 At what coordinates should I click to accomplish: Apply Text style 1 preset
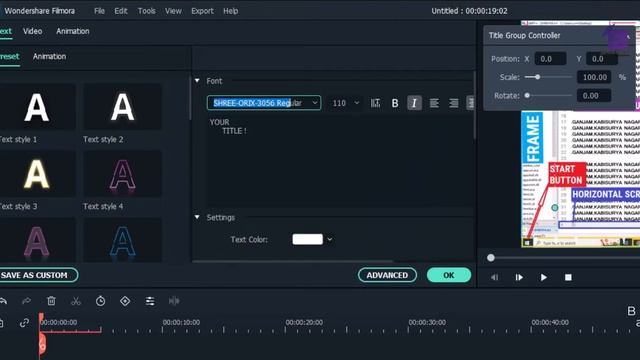37,107
